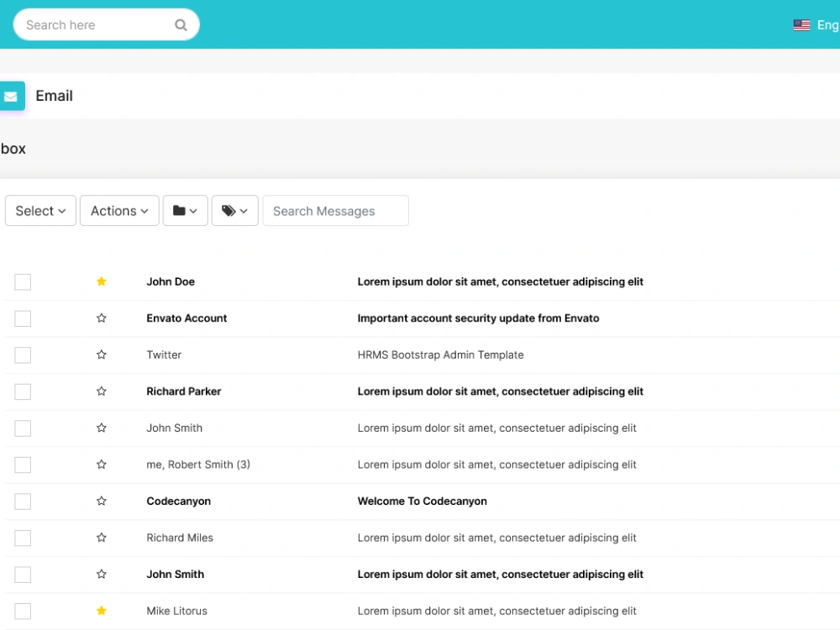Viewport: 840px width, 630px height.
Task: Unstar the Mike Litorus email
Action: tap(102, 610)
